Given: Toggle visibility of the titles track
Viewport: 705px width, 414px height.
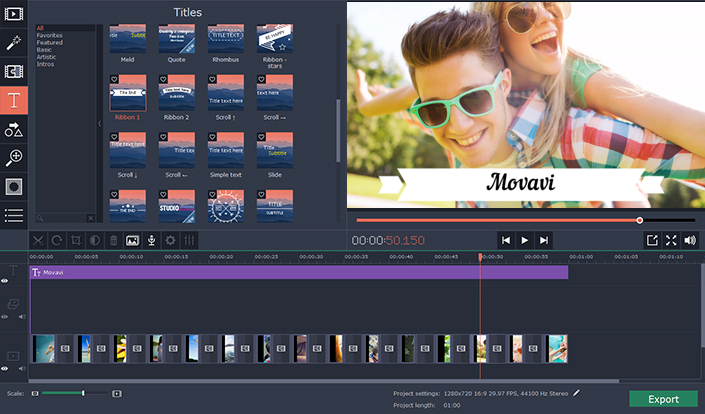Looking at the screenshot, I should coord(5,281).
